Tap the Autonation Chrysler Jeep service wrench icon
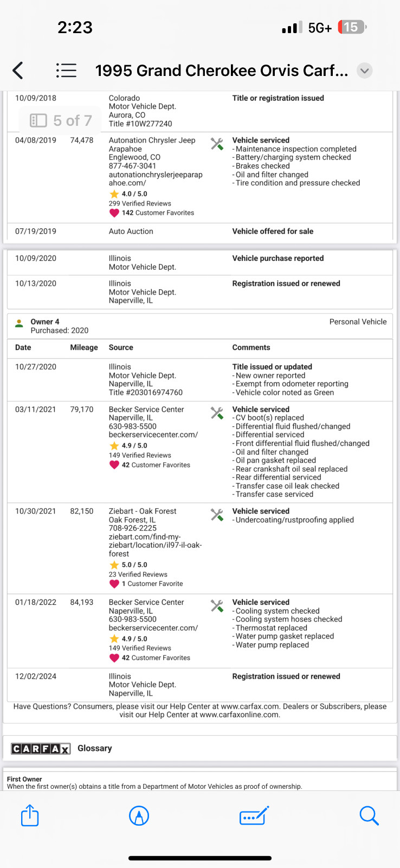This screenshot has height=868, width=400. tap(217, 144)
